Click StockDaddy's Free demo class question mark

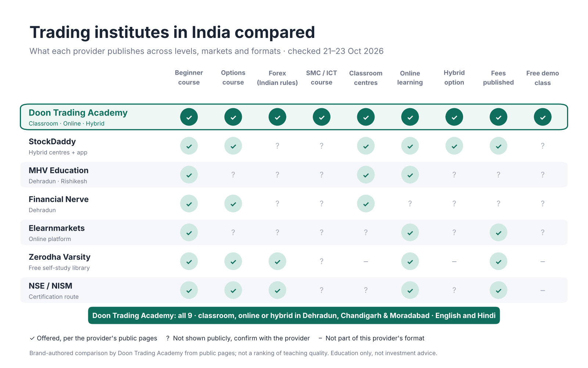point(542,146)
